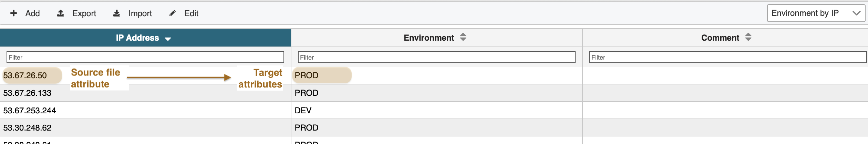Select the row with IP 53.67.26.133
Image resolution: width=868 pixels, height=144 pixels.
[x=27, y=93]
